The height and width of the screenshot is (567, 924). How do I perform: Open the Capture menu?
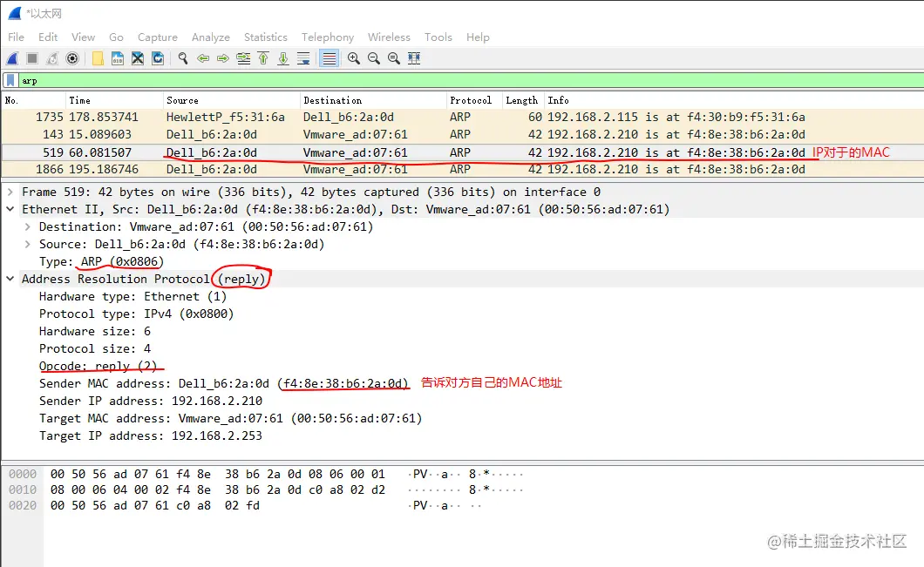pyautogui.click(x=157, y=37)
